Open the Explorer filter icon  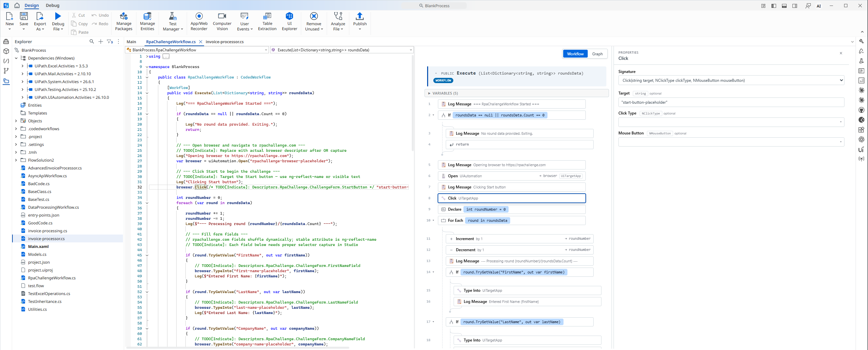tap(110, 42)
